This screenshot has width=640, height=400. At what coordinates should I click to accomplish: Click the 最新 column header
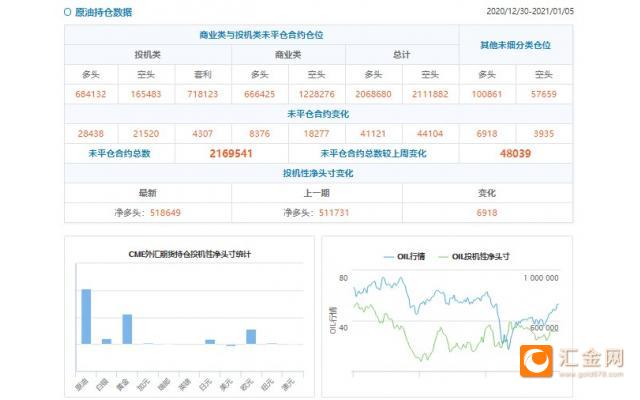pyautogui.click(x=147, y=193)
